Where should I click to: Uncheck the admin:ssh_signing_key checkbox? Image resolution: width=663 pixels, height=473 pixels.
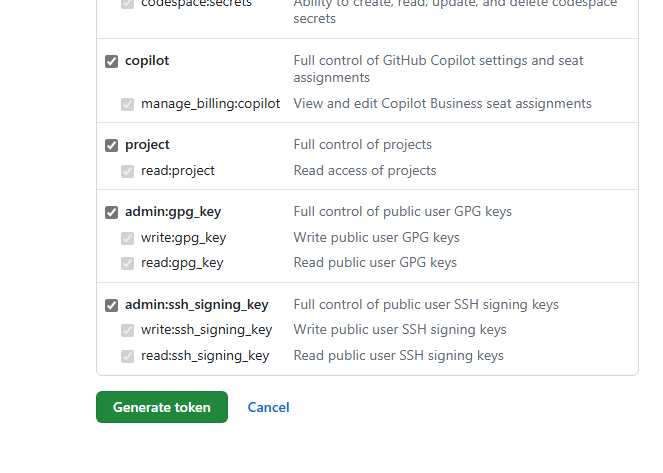pos(112,305)
